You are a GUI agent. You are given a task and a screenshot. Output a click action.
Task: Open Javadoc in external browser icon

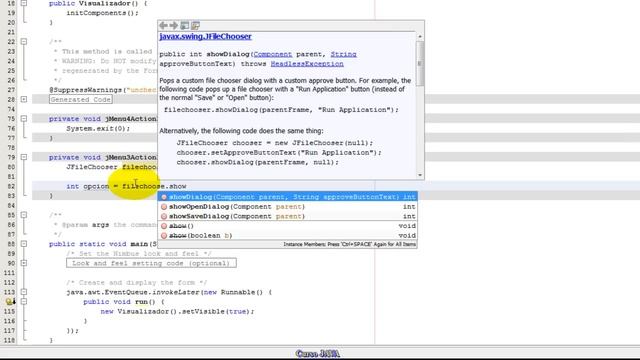[185, 25]
